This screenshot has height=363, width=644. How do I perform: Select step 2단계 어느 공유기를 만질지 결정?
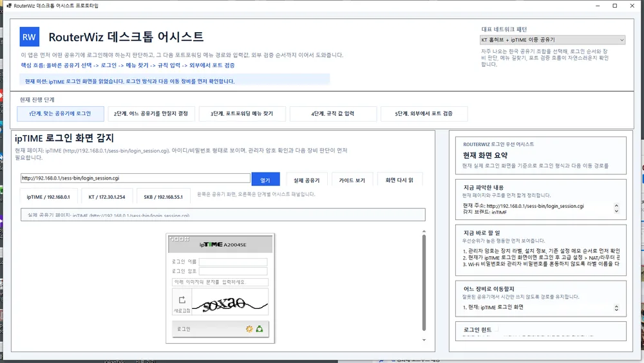coord(151,114)
